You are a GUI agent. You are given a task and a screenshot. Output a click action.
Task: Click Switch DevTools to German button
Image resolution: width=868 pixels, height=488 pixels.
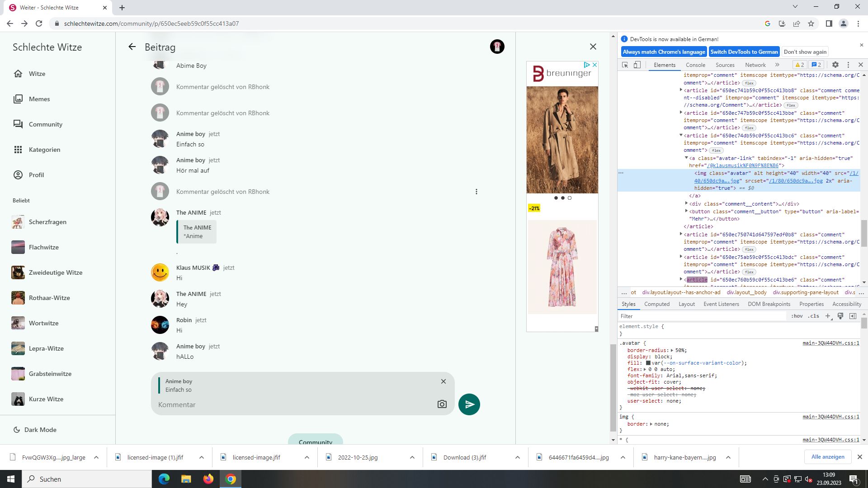(x=744, y=52)
